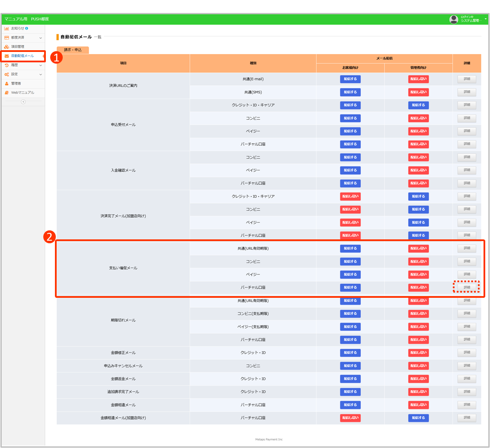The height and width of the screenshot is (448, 490).
Task: Expand the 設定 sidebar submenu chevron
Action: (x=41, y=74)
